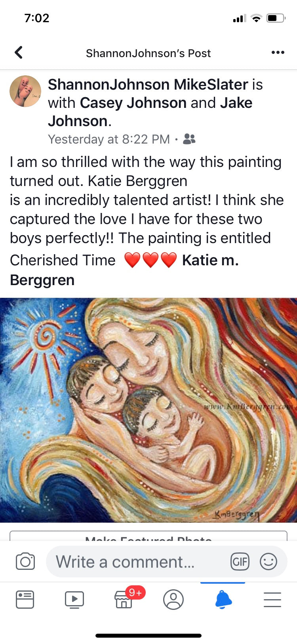Tap the camera icon beside the comment box
The height and width of the screenshot is (644, 297).
pyautogui.click(x=25, y=562)
